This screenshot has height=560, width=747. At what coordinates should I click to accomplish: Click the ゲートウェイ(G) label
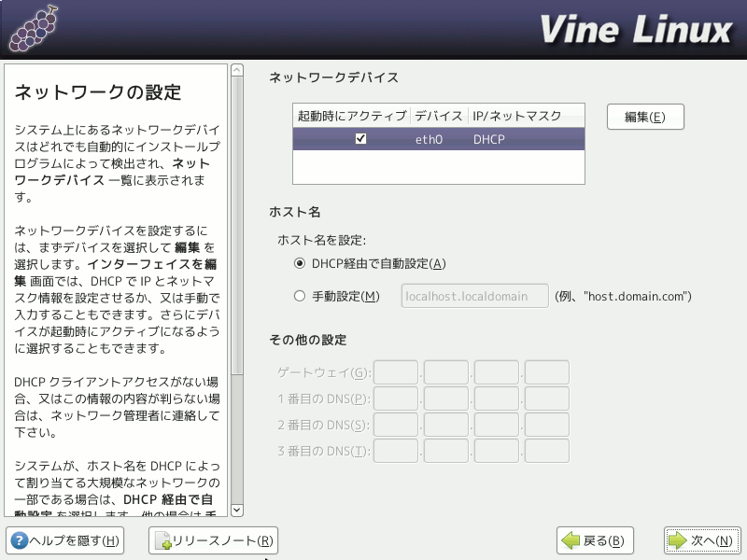[x=324, y=372]
